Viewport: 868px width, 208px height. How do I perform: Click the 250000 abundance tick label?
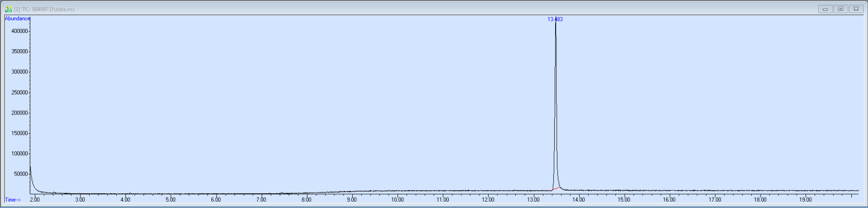(20, 92)
